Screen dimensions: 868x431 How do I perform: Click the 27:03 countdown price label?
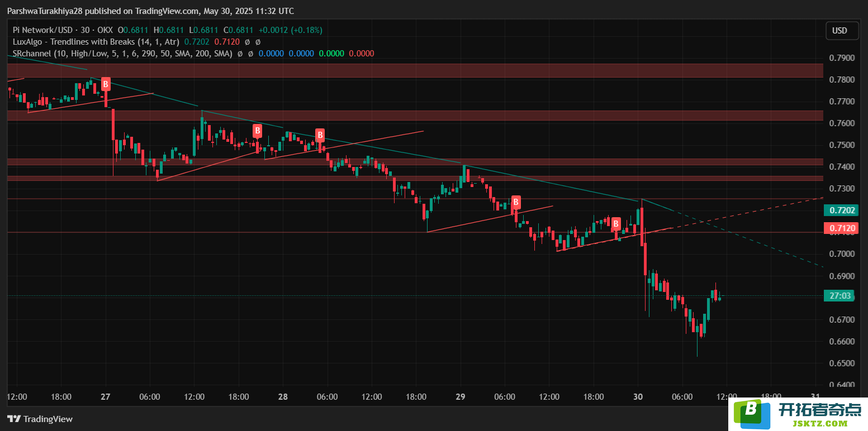839,296
